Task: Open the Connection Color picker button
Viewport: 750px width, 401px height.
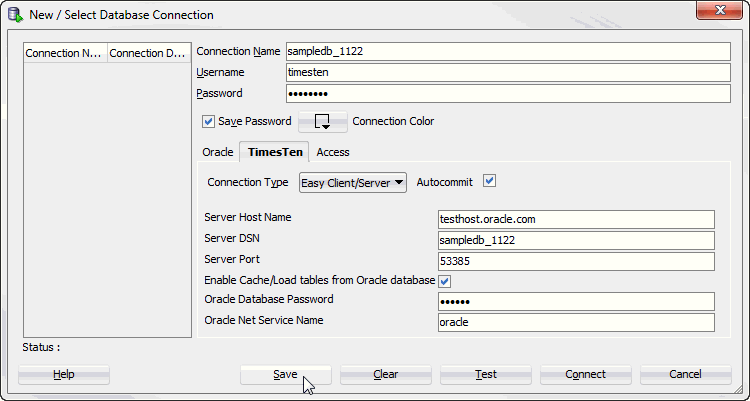Action: point(323,122)
